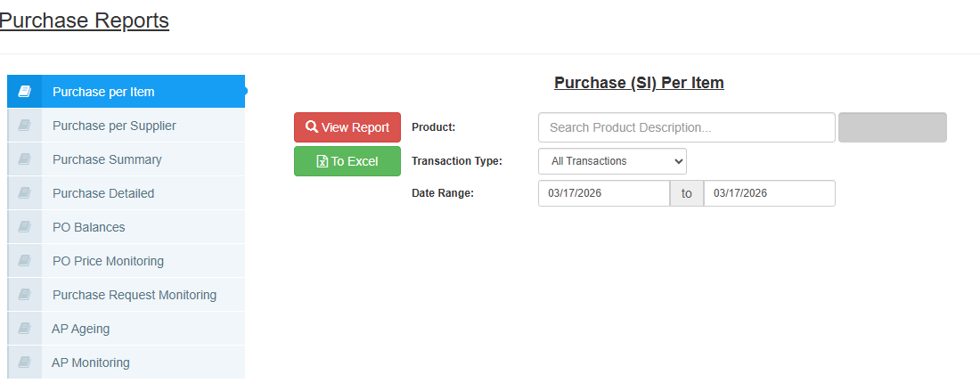The image size is (980, 391).
Task: Click the end date field of Date Range
Action: tap(770, 193)
